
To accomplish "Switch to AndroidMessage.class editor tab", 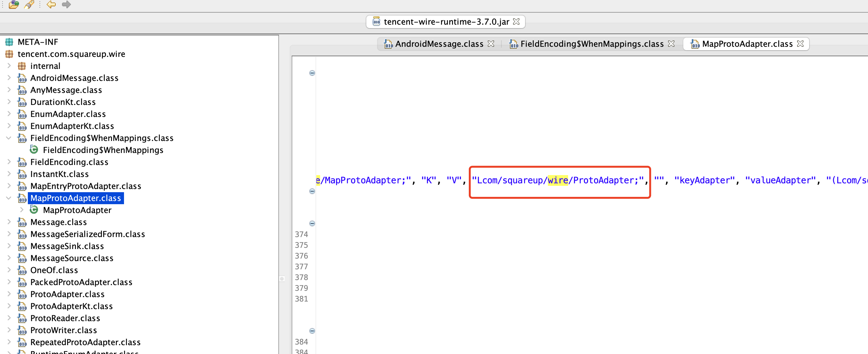I will pos(439,44).
